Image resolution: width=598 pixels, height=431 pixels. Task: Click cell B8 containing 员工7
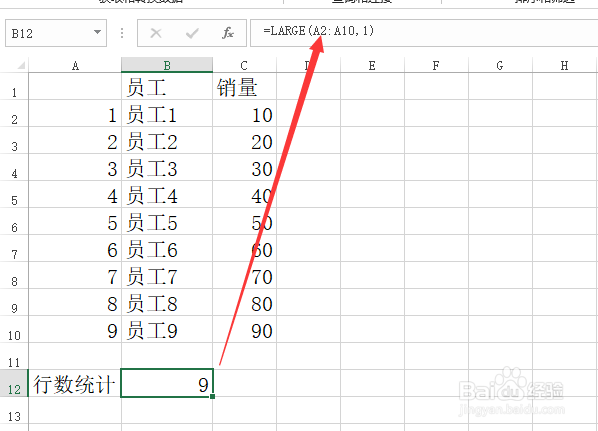click(167, 275)
